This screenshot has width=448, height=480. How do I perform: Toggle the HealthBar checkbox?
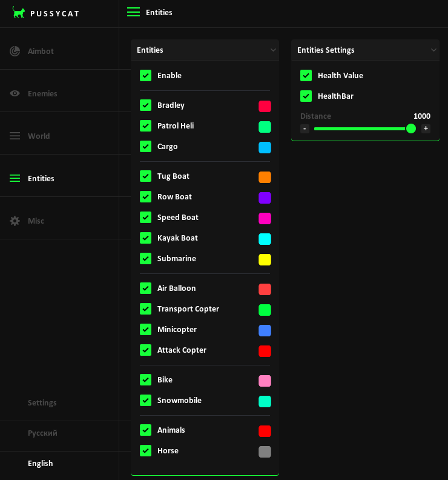pyautogui.click(x=306, y=96)
